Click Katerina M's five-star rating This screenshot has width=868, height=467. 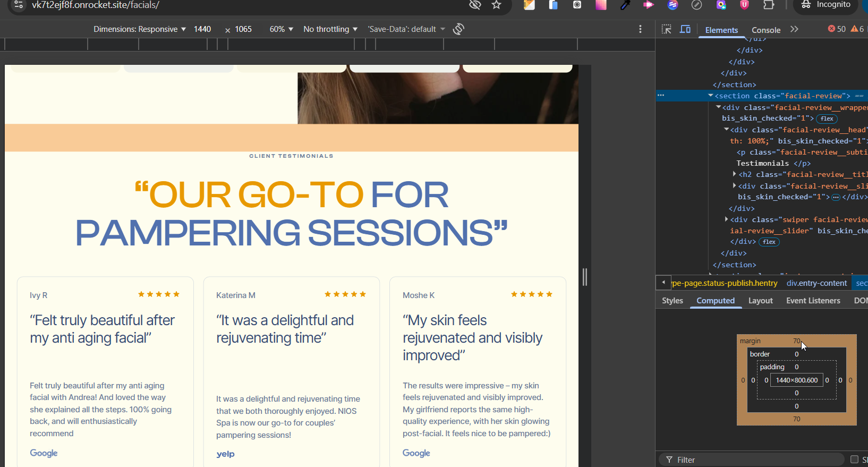point(345,294)
